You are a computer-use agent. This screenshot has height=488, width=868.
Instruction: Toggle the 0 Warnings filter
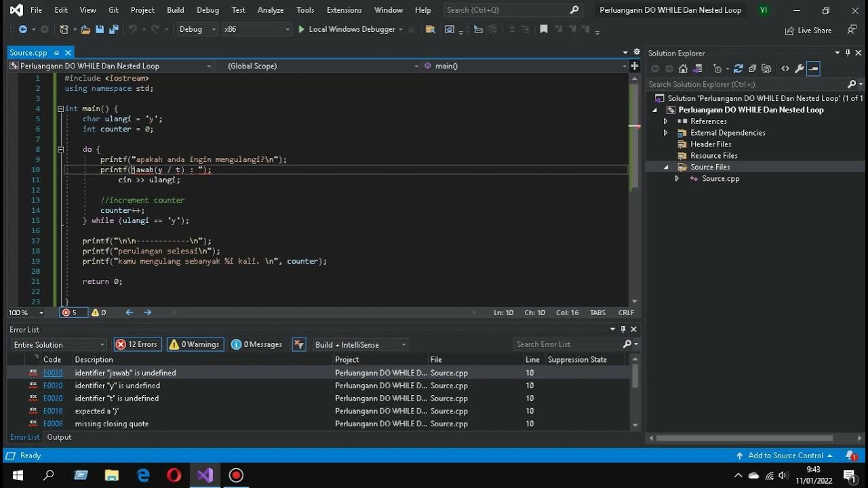click(x=195, y=344)
